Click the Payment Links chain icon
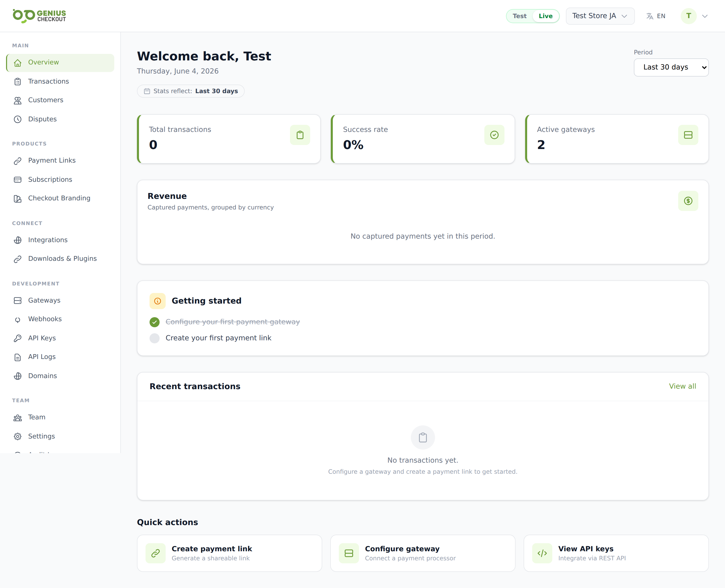 18,161
